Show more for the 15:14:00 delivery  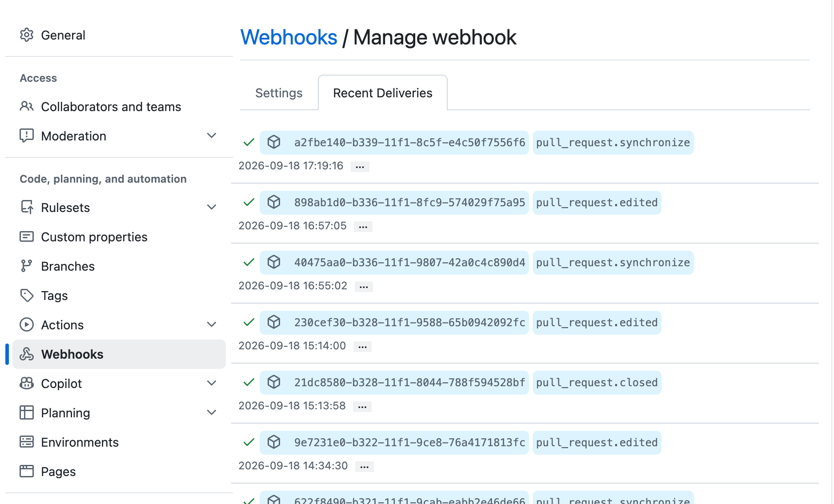tap(363, 347)
